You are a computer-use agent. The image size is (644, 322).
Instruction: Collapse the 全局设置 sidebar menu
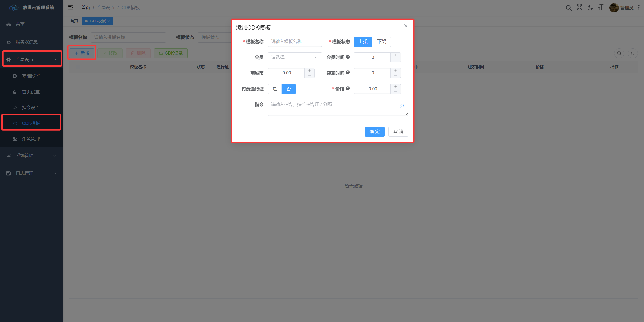32,59
